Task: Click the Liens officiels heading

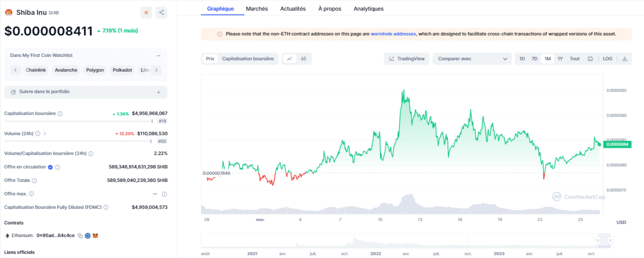Action: coord(19,253)
